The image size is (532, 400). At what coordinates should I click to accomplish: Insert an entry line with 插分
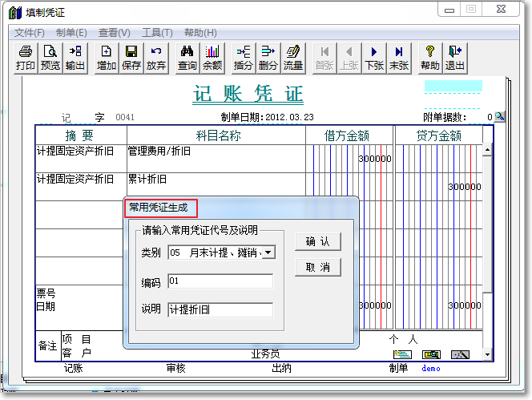(x=244, y=58)
